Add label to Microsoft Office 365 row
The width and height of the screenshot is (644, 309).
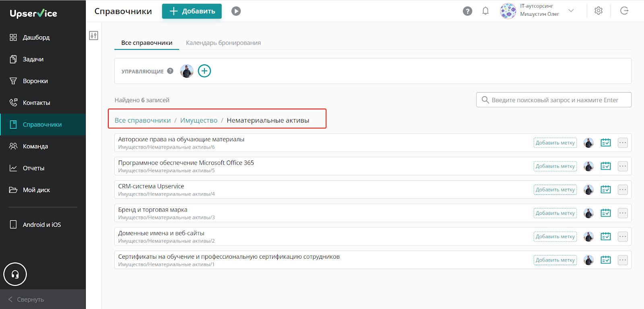[555, 166]
